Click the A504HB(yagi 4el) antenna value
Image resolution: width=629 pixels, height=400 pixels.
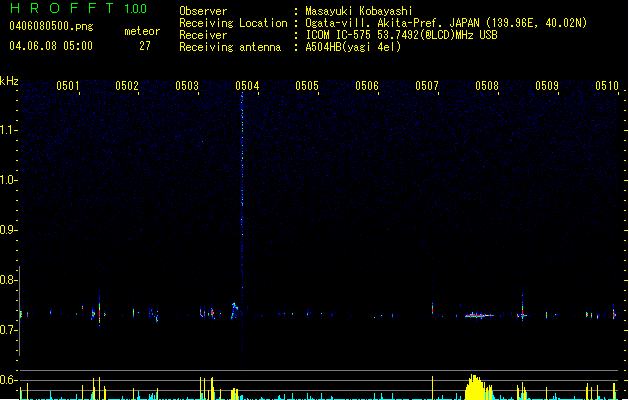point(353,47)
